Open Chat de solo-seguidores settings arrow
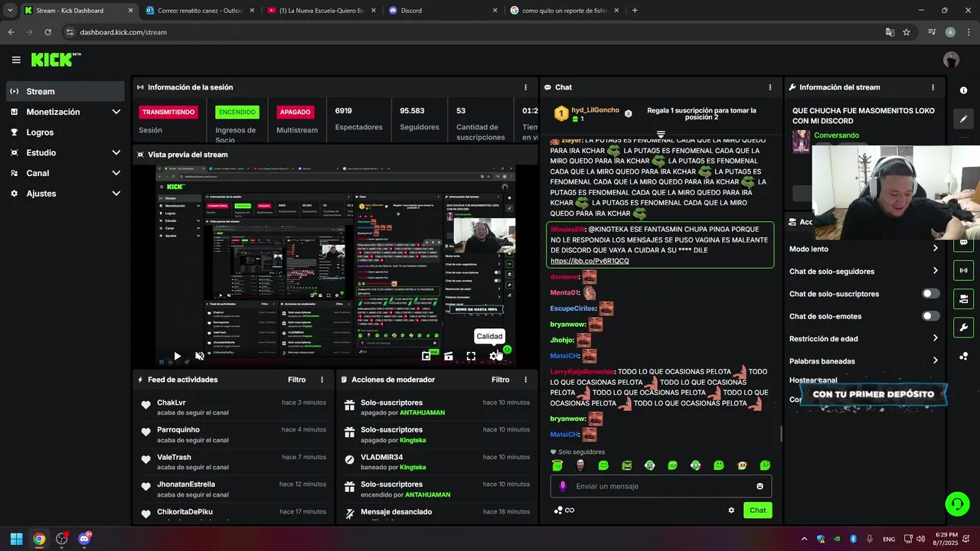This screenshot has height=551, width=980. tap(935, 271)
